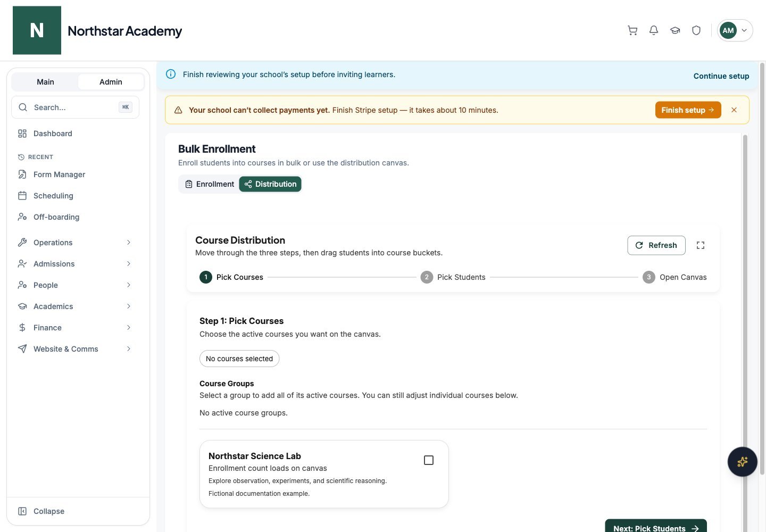Screen dimensions: 766x532
Task: Focus the sidebar Search field
Action: pyautogui.click(x=75, y=107)
